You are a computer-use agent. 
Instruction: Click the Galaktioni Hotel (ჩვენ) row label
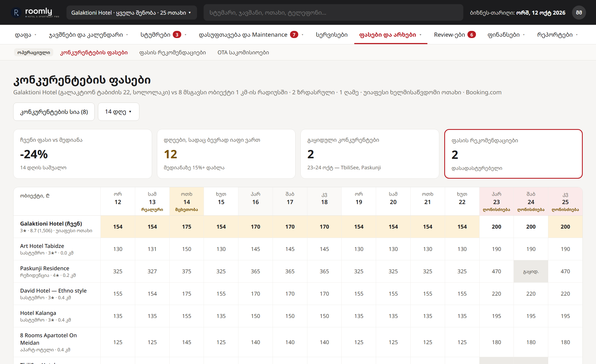point(57,227)
